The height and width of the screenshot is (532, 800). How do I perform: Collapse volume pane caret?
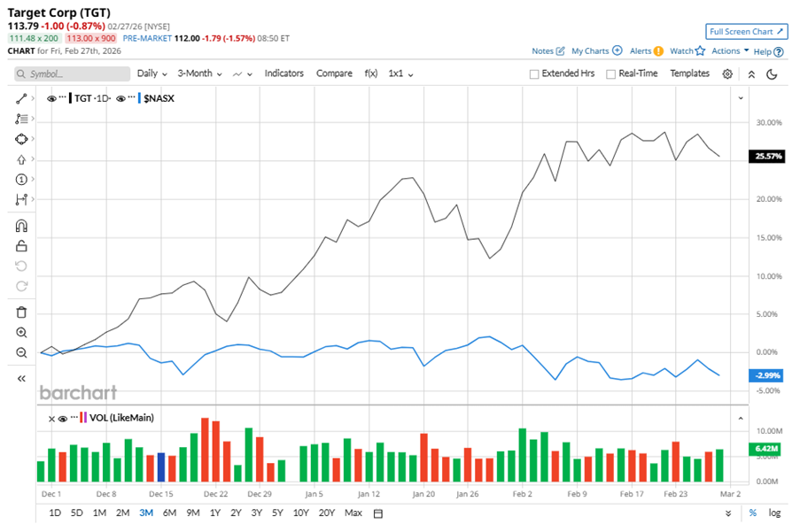pos(741,419)
